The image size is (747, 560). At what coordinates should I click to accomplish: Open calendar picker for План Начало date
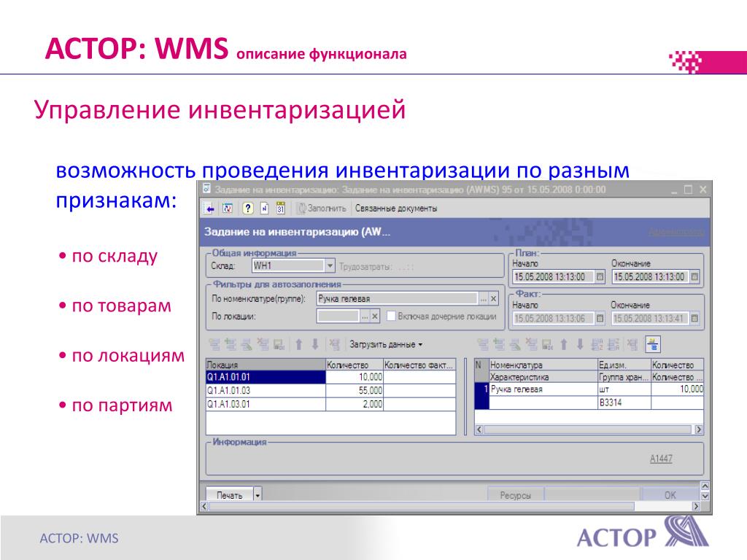600,276
